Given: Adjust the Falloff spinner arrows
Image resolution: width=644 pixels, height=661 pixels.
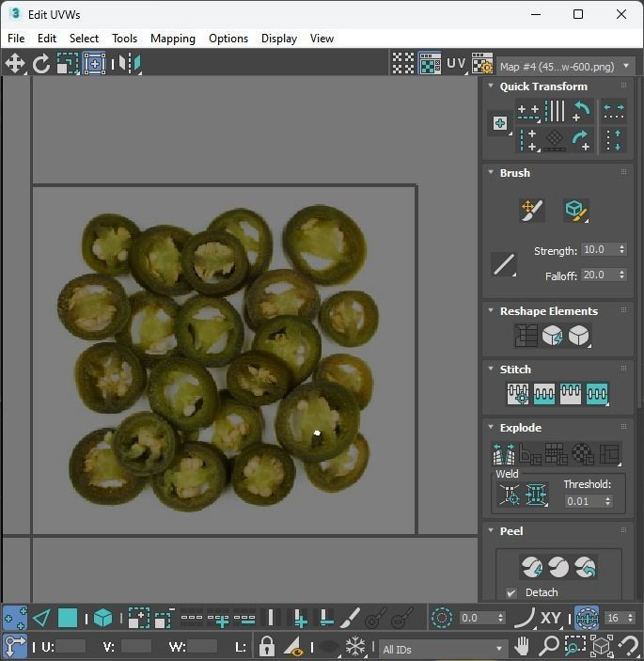Looking at the screenshot, I should [622, 275].
